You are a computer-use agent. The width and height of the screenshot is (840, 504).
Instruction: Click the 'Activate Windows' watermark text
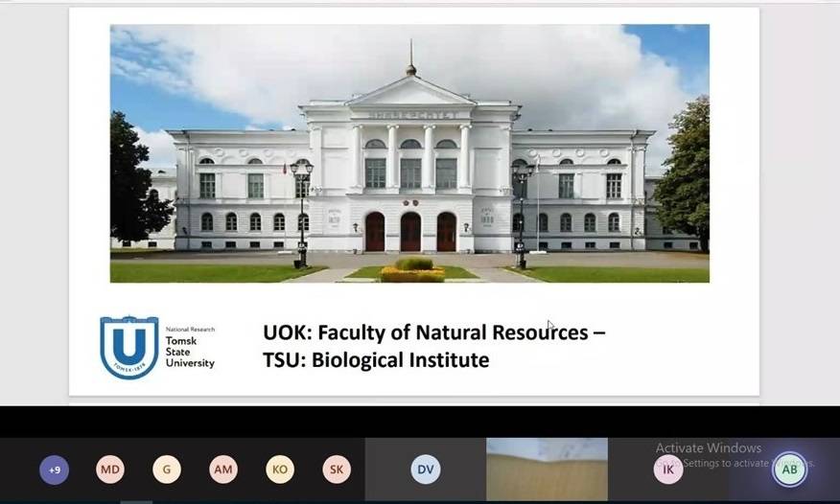click(x=708, y=447)
